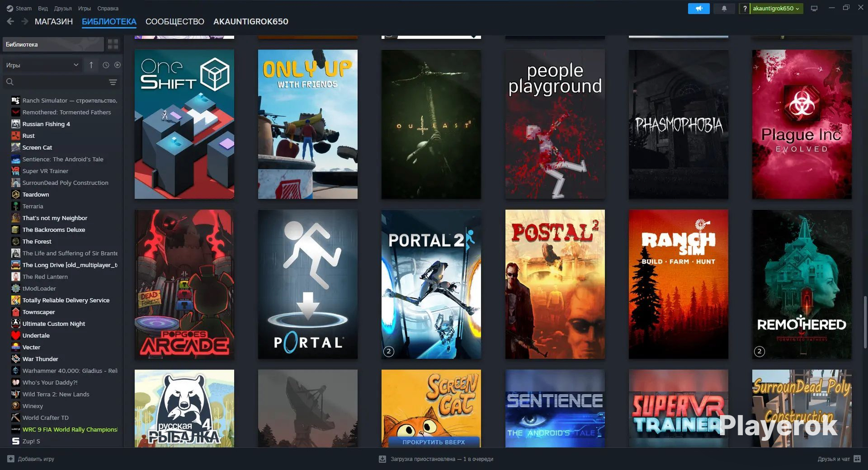Open the notifications bell
868x470 pixels.
point(724,8)
